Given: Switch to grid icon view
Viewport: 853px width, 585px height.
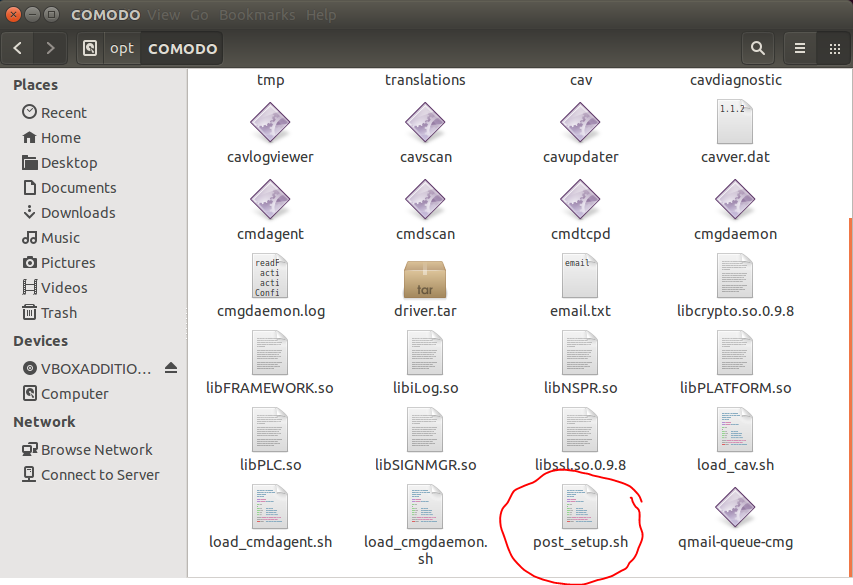Looking at the screenshot, I should (x=835, y=48).
